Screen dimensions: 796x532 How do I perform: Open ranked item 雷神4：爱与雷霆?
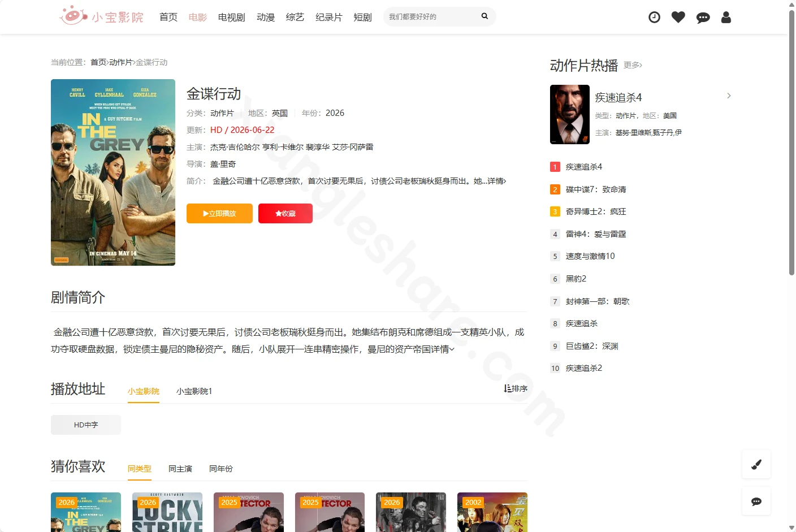tap(596, 234)
